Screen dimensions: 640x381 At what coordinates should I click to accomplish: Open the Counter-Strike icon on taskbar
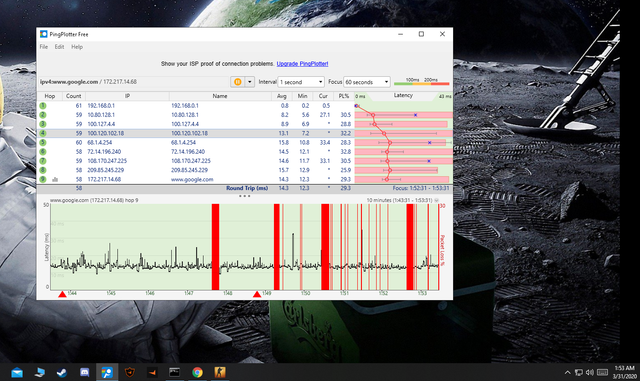[220, 372]
